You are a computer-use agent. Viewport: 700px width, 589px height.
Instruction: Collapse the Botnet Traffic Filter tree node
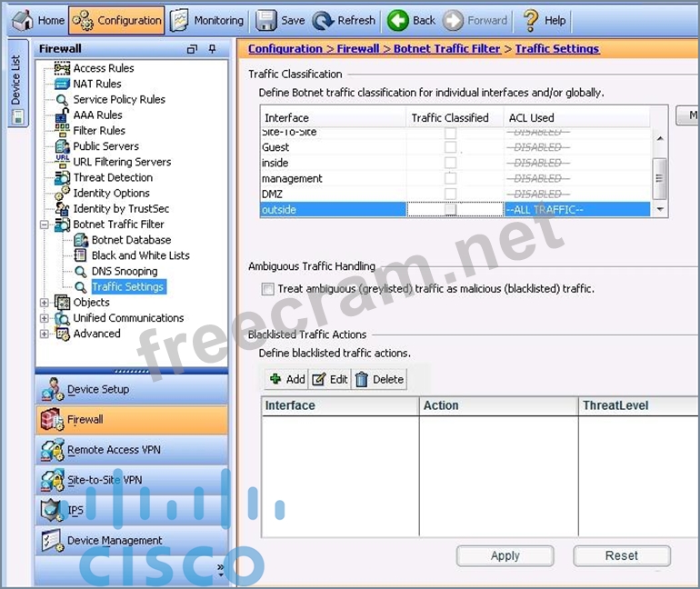tap(44, 225)
